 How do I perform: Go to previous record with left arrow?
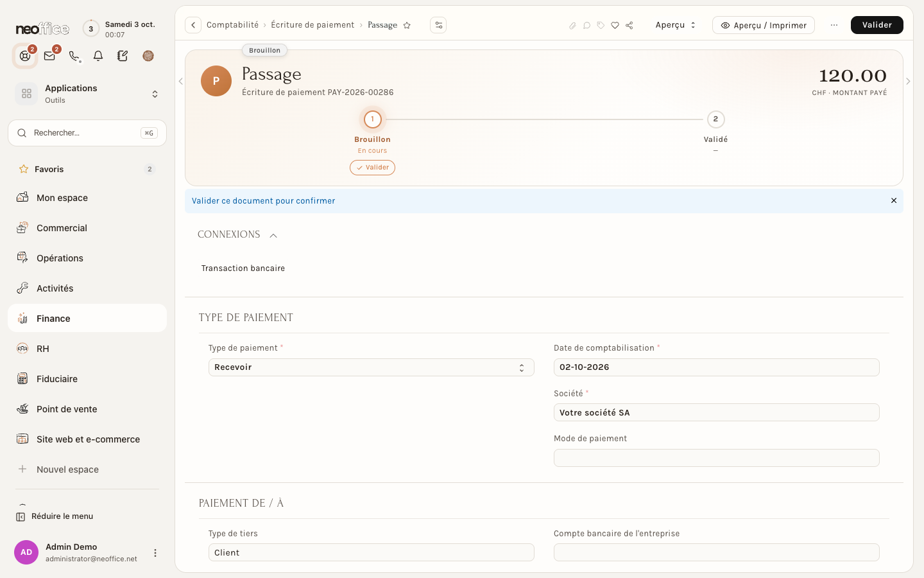[x=181, y=82]
